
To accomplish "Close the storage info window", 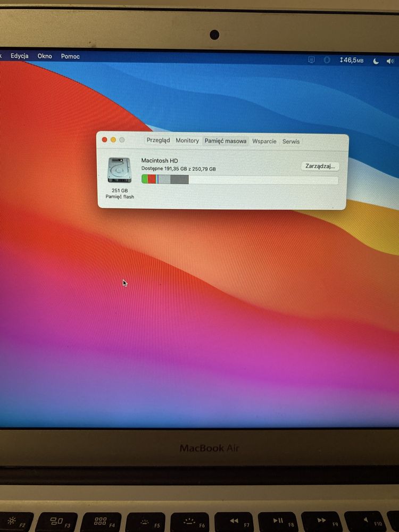I will [104, 139].
